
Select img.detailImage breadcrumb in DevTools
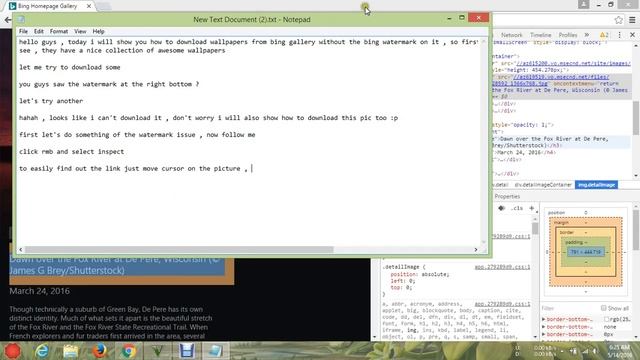tap(596, 185)
